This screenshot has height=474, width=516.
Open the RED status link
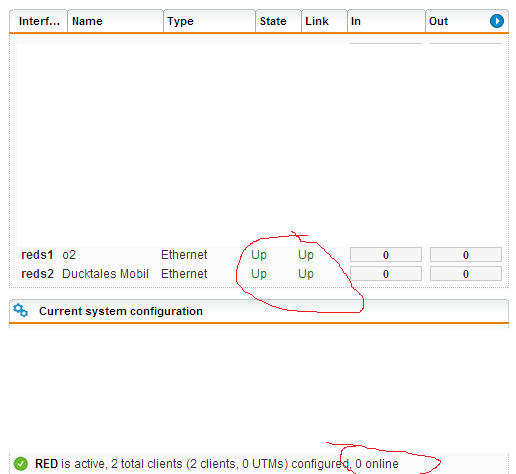coord(46,464)
